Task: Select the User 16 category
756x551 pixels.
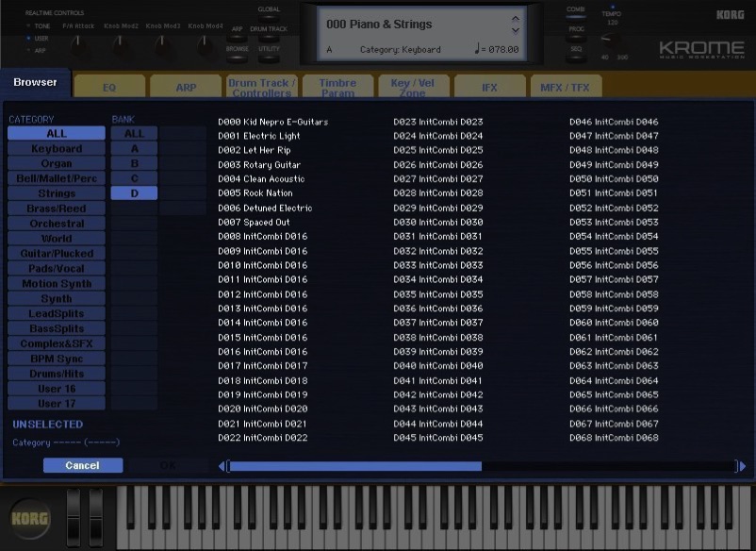Action: [x=57, y=389]
